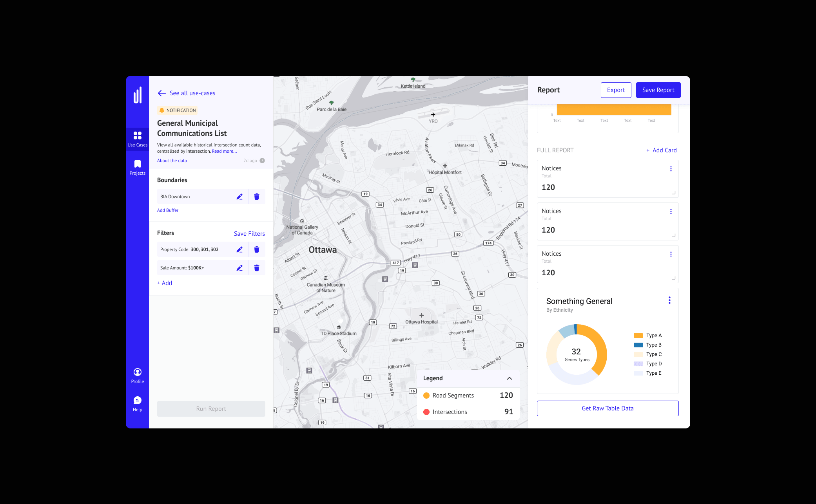Click the Save Report button
Viewport: 816px width, 504px height.
click(658, 90)
